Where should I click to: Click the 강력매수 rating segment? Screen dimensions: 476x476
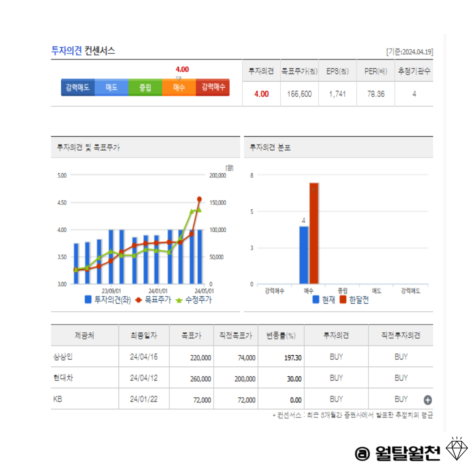click(x=212, y=88)
